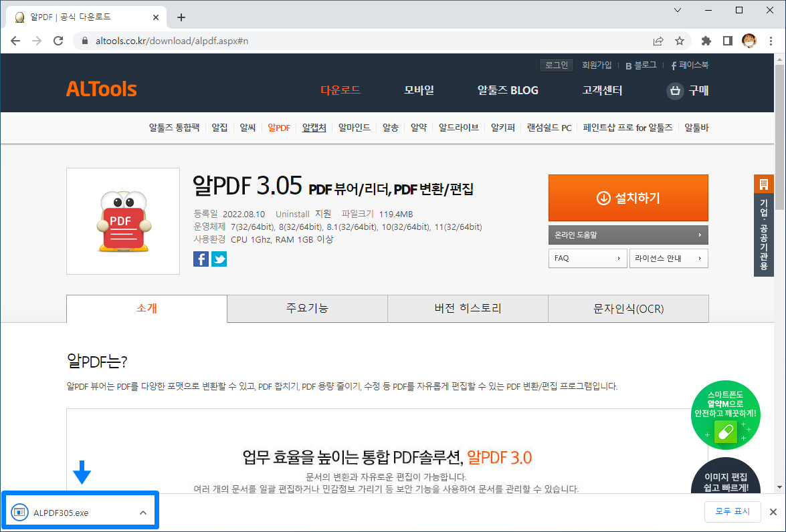786x532 pixels.
Task: Open the 알툴즈 BLOG menu
Action: (x=508, y=90)
